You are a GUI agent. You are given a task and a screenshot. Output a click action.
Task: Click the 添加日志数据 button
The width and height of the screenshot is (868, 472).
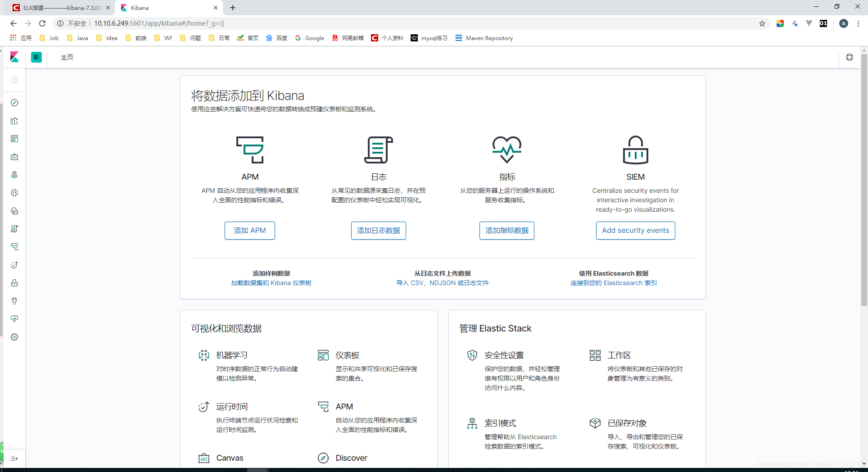[379, 231]
